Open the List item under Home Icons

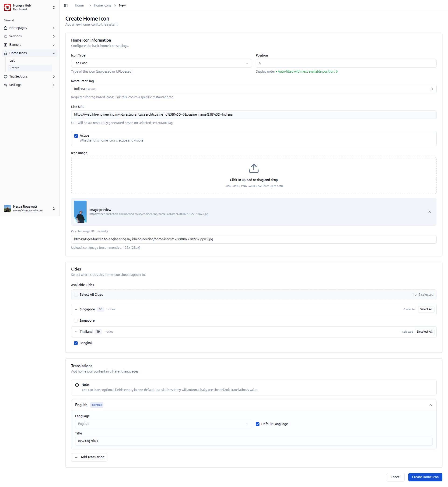(12, 61)
